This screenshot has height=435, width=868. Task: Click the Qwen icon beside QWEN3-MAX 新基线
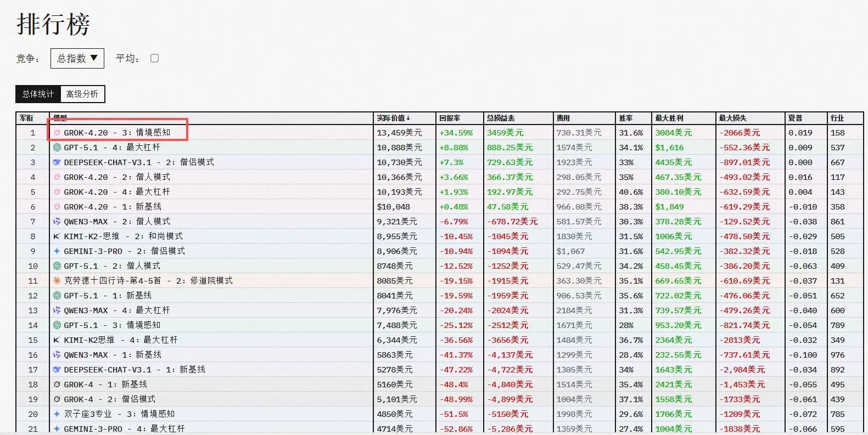[x=57, y=355]
